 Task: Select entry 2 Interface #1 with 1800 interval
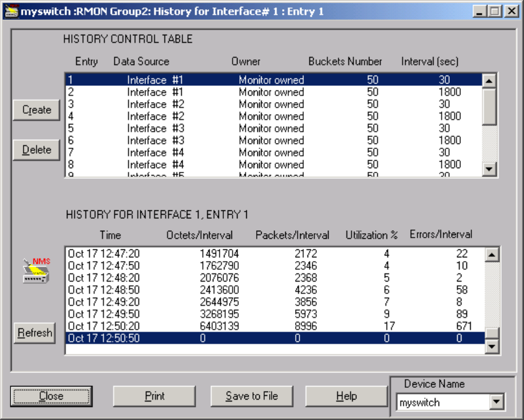[272, 92]
